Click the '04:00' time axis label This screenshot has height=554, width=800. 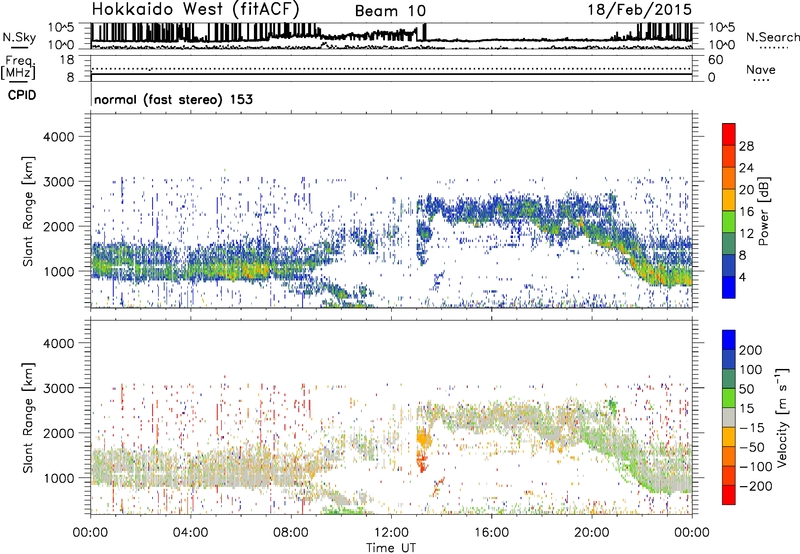tap(190, 533)
